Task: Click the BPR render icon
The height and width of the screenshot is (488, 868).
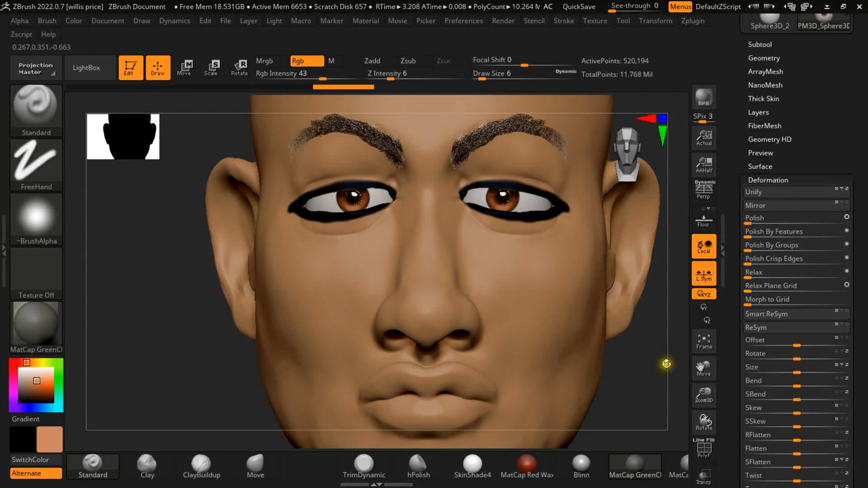Action: (703, 98)
